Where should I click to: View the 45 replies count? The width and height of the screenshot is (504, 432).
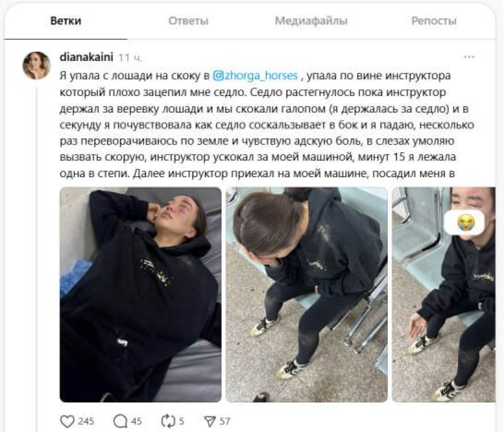(136, 421)
